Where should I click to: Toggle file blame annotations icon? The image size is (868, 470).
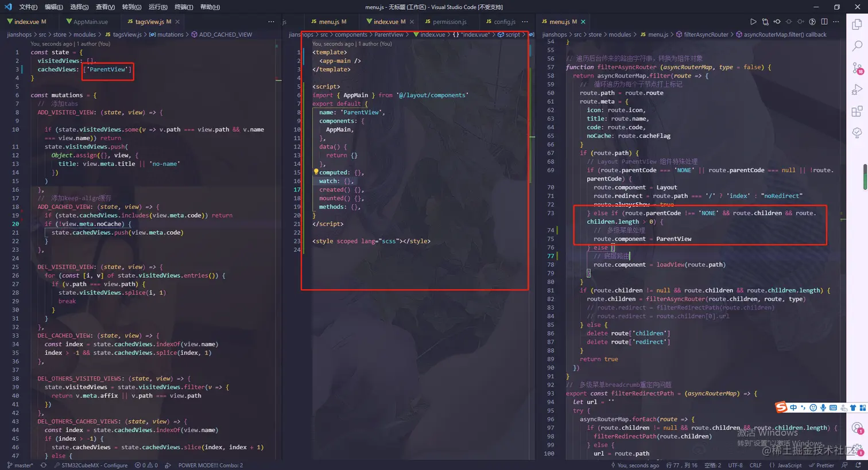point(812,22)
